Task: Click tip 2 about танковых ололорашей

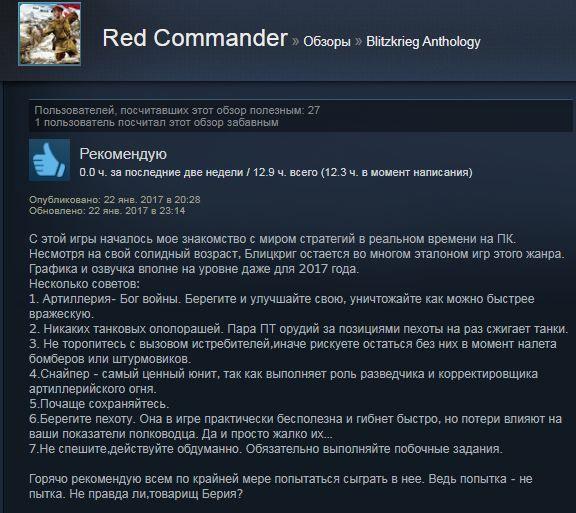Action: pos(299,329)
